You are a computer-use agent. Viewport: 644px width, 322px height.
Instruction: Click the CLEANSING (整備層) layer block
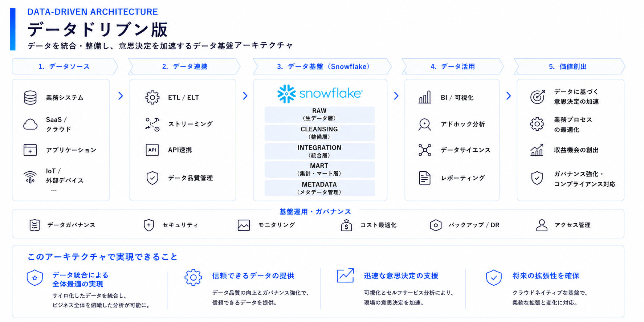[319, 133]
